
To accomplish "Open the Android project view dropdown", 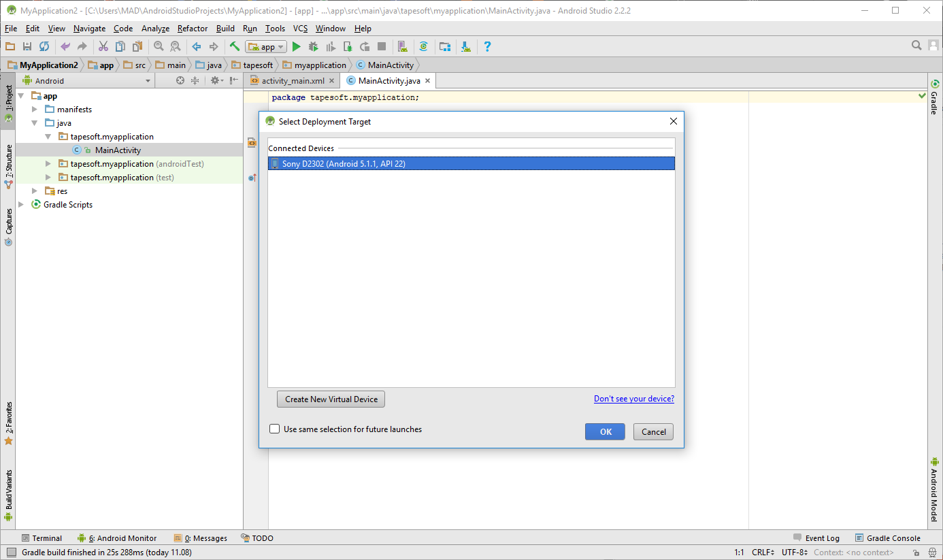I will click(x=86, y=80).
